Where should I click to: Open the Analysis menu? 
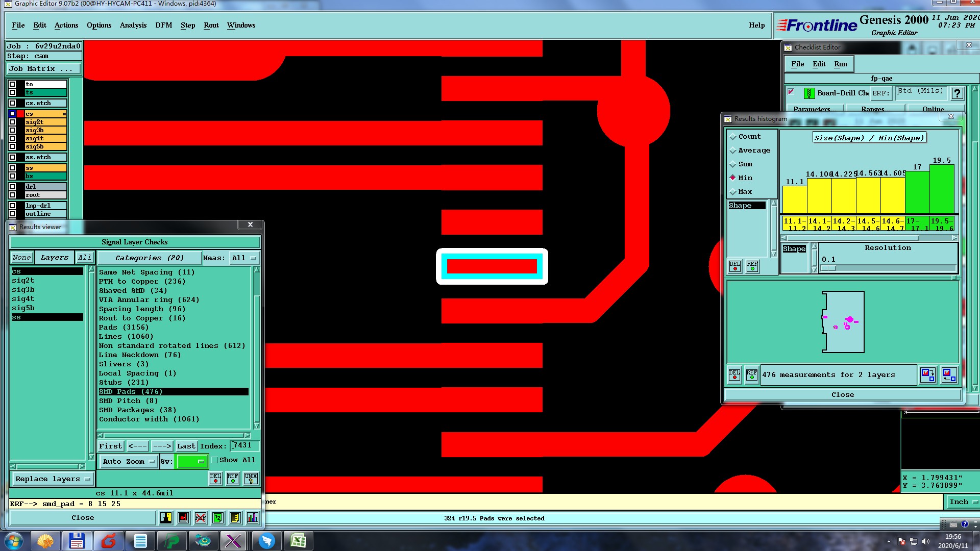tap(133, 26)
